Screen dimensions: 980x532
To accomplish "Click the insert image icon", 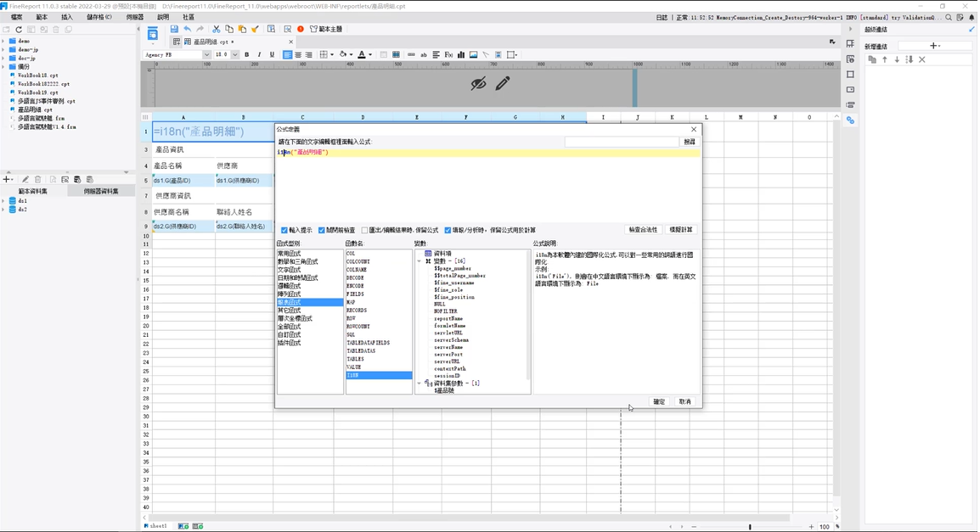I will click(x=473, y=55).
